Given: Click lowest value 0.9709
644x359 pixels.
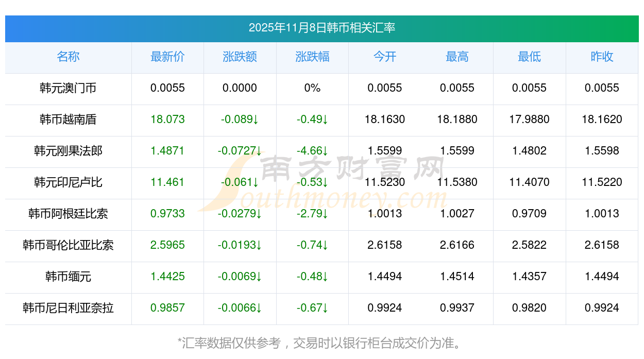Looking at the screenshot, I should coord(529,214).
